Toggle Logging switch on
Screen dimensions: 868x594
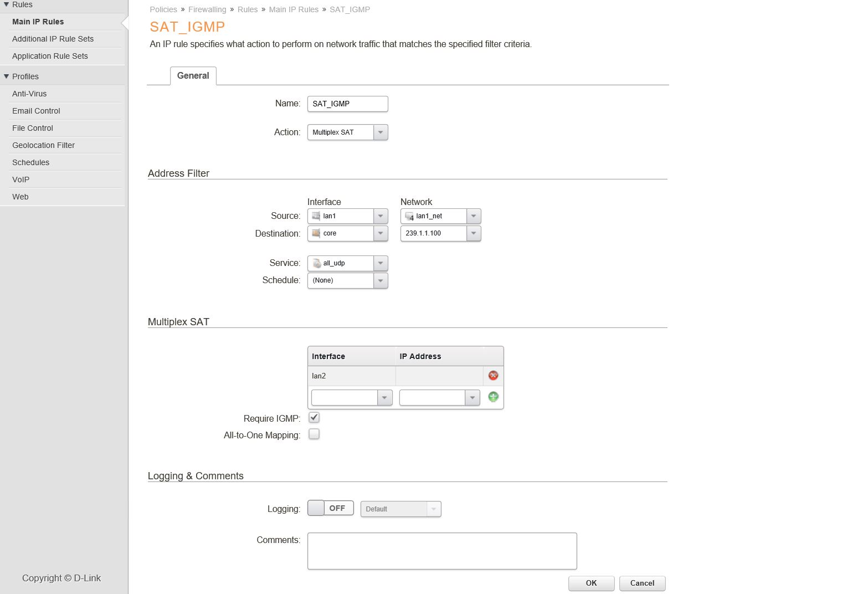331,508
